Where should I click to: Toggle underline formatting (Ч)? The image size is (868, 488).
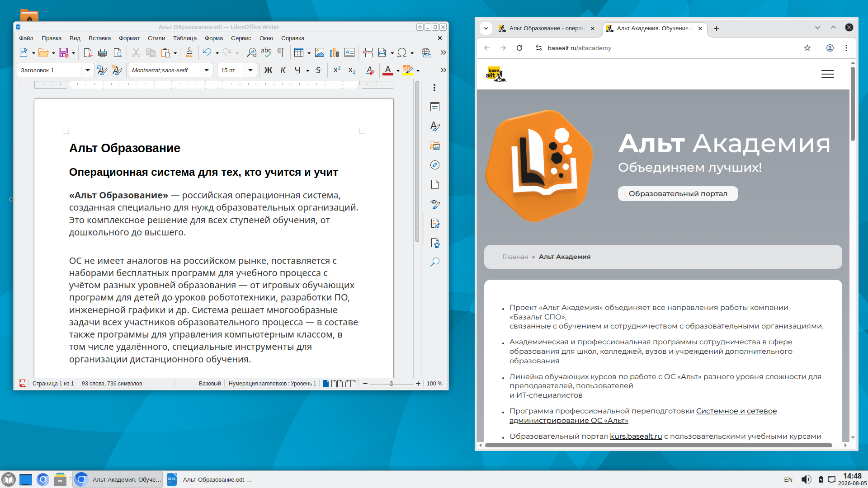pyautogui.click(x=297, y=70)
